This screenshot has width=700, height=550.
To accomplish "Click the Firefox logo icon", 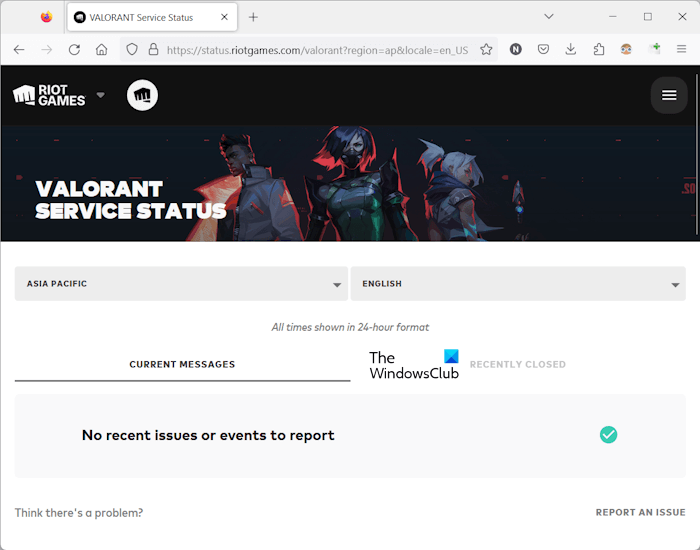I will (46, 17).
